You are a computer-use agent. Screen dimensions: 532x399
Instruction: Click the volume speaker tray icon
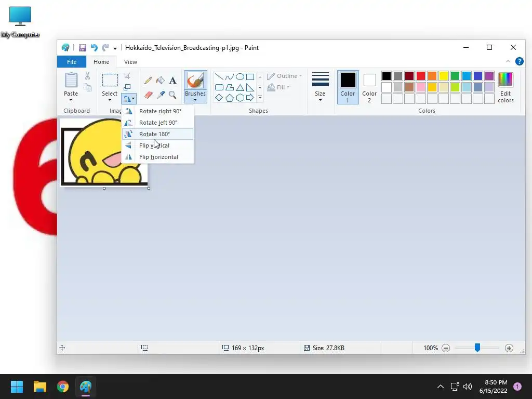point(468,387)
